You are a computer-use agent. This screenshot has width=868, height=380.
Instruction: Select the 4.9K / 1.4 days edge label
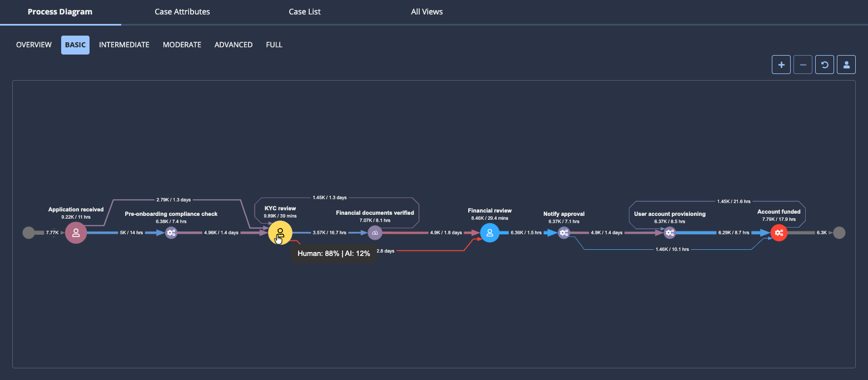pos(608,233)
